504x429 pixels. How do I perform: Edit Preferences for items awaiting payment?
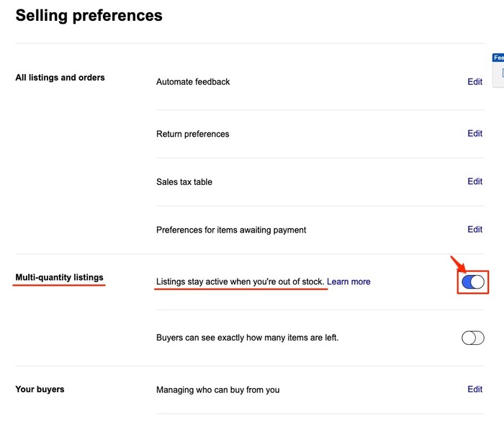[474, 230]
